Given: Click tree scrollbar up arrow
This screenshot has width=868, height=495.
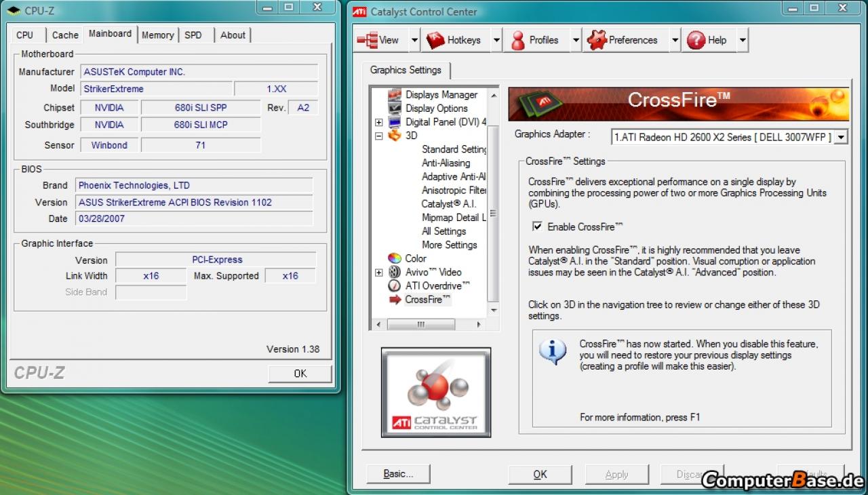Looking at the screenshot, I should click(x=493, y=94).
